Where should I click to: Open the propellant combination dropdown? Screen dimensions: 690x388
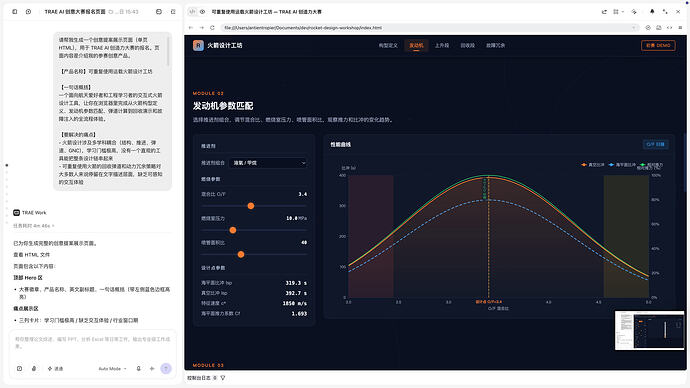coord(269,163)
